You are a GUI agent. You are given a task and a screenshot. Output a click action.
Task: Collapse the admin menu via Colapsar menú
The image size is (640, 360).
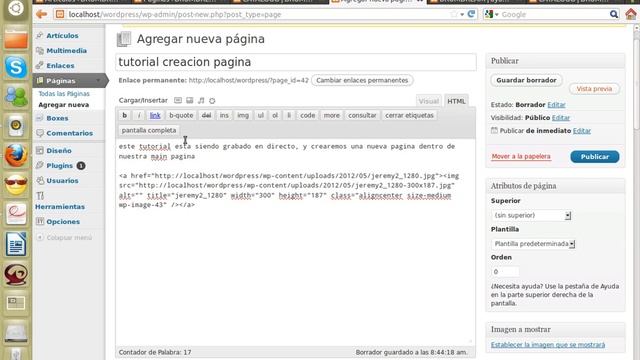(x=64, y=238)
